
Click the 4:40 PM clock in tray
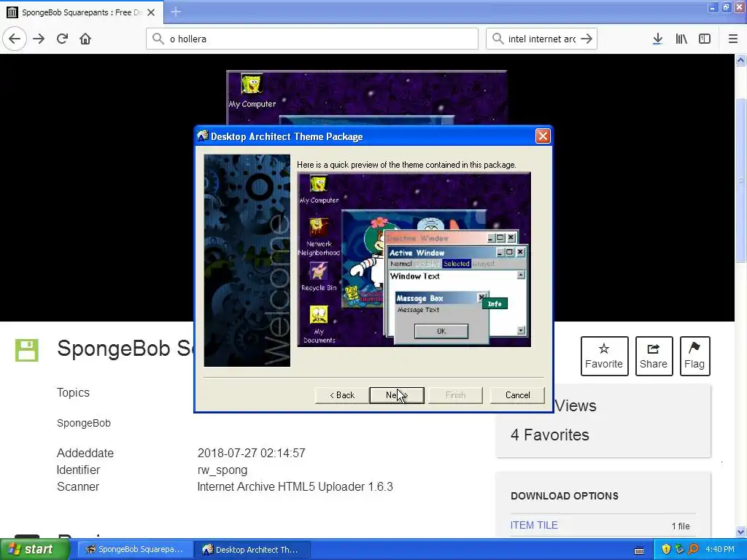pos(720,550)
